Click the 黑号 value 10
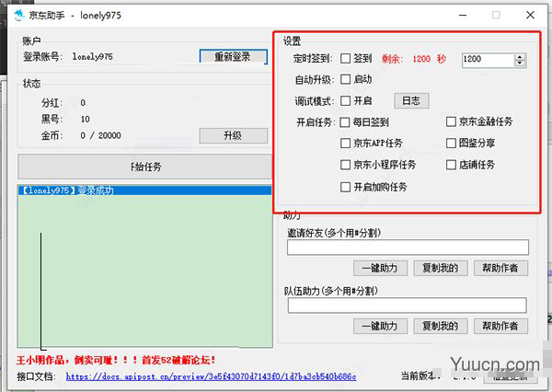Screen dimensions: 552x392 [86, 120]
